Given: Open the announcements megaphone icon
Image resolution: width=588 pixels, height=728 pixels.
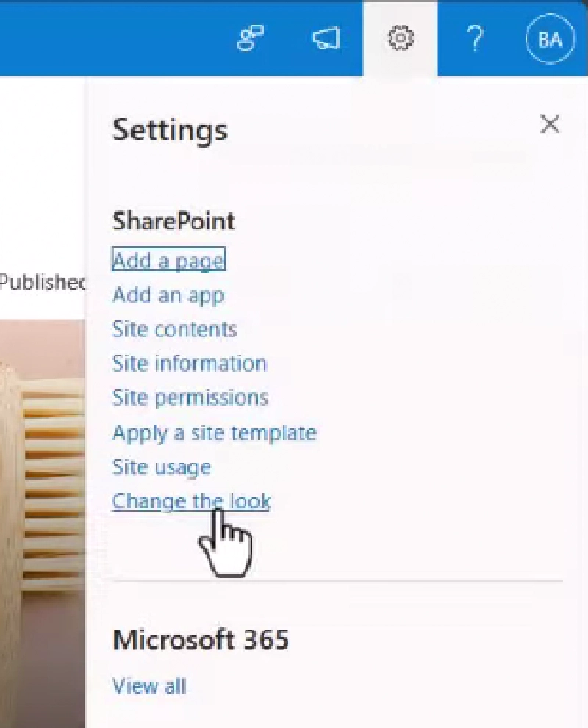Looking at the screenshot, I should click(x=326, y=39).
